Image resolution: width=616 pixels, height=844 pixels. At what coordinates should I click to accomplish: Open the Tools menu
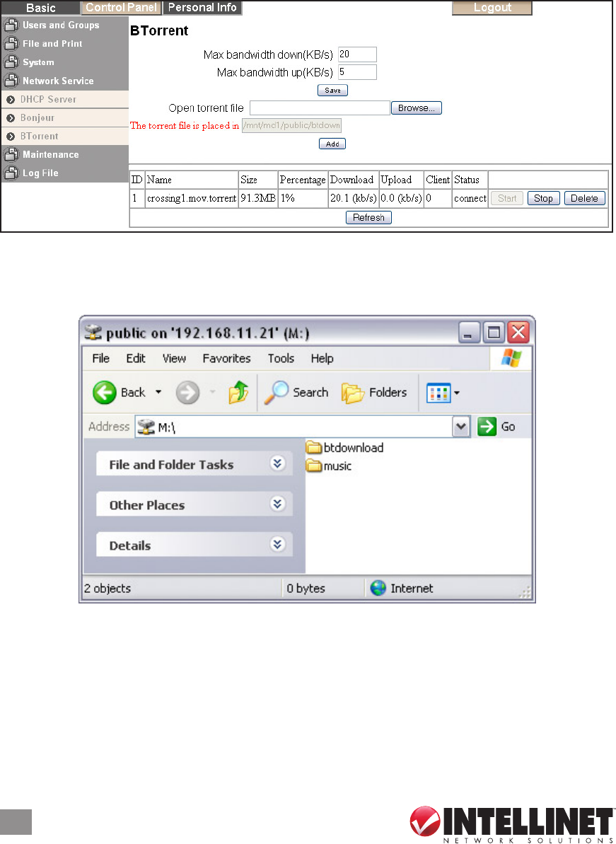tap(281, 359)
